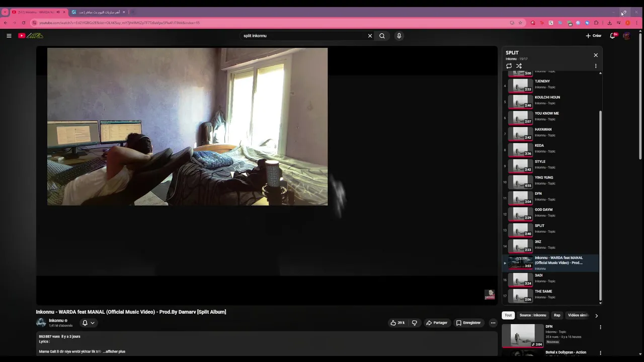Play 39Z from the playlist
Viewport: 644px width, 362px height.
point(551,246)
